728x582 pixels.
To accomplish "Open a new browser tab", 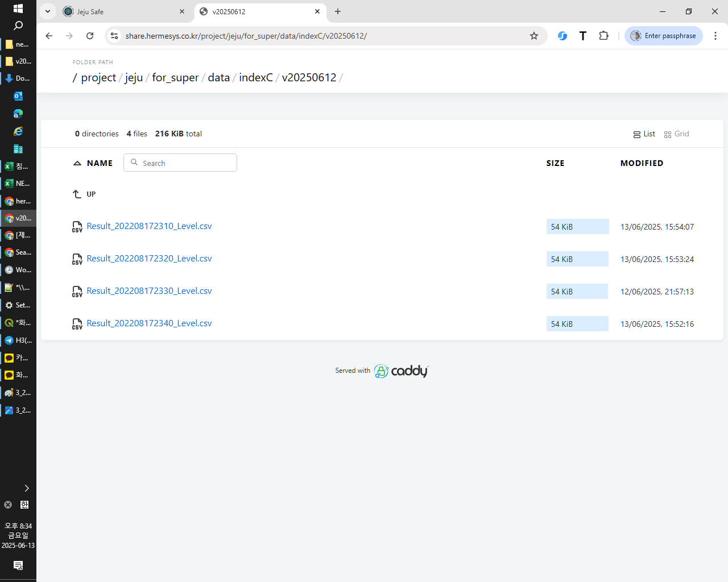I will coord(338,11).
